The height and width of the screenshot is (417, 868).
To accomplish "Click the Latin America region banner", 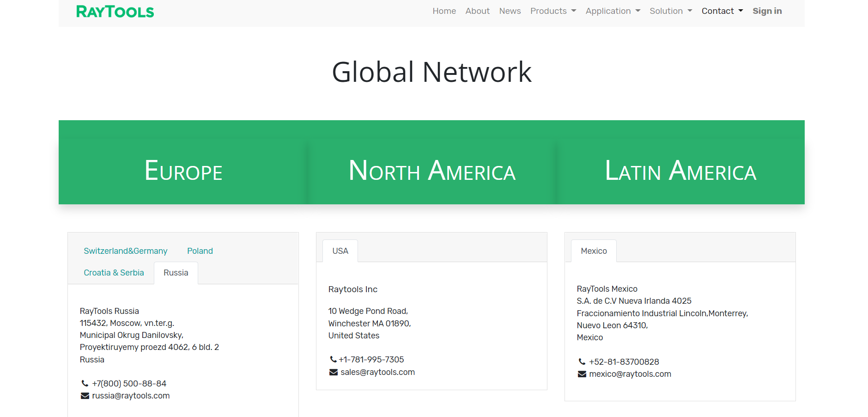I will [x=680, y=171].
